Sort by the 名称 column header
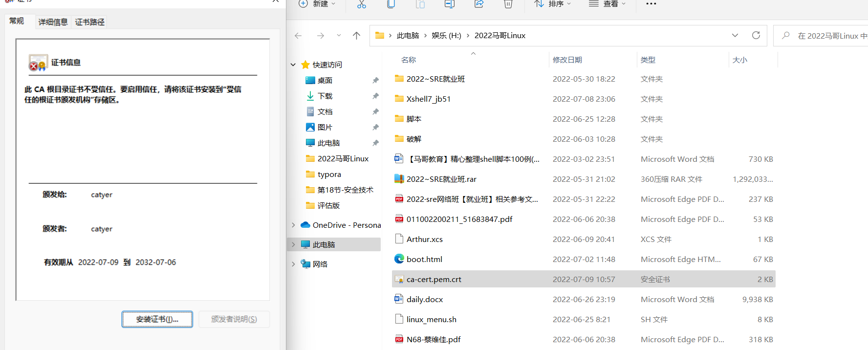The image size is (868, 350). click(409, 60)
